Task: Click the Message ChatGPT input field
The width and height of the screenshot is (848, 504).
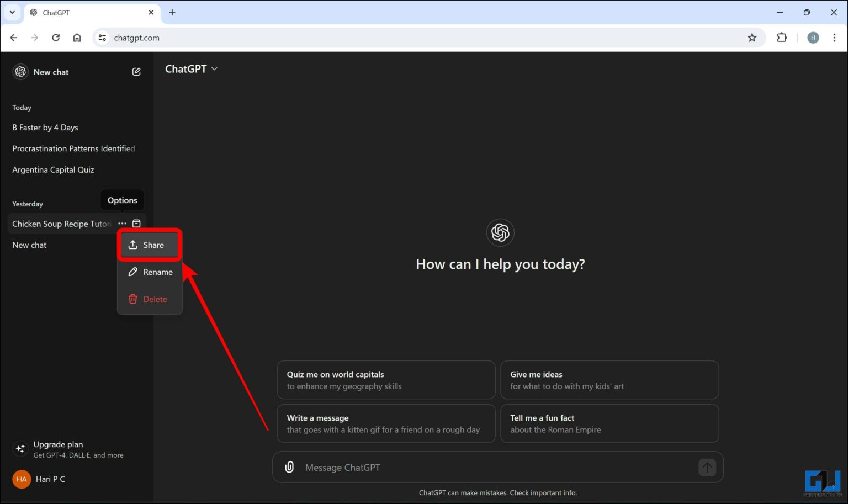Action: pos(442,467)
